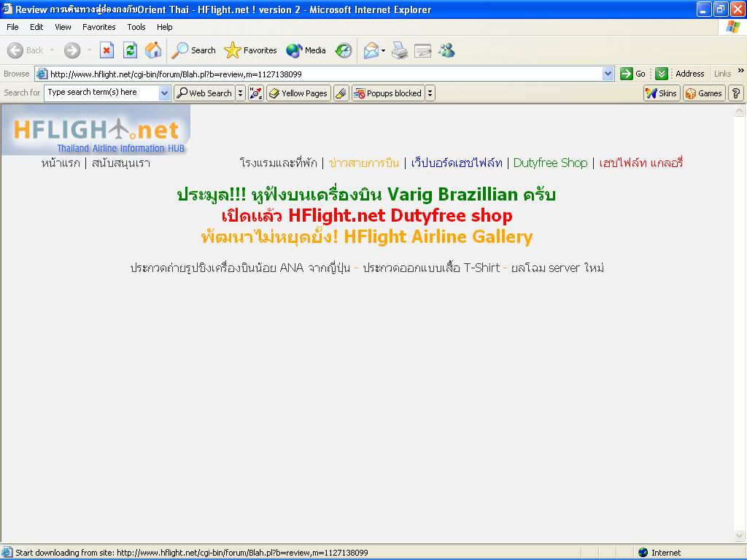The width and height of the screenshot is (747, 560).
Task: Stop page loading with red X
Action: coord(107,50)
